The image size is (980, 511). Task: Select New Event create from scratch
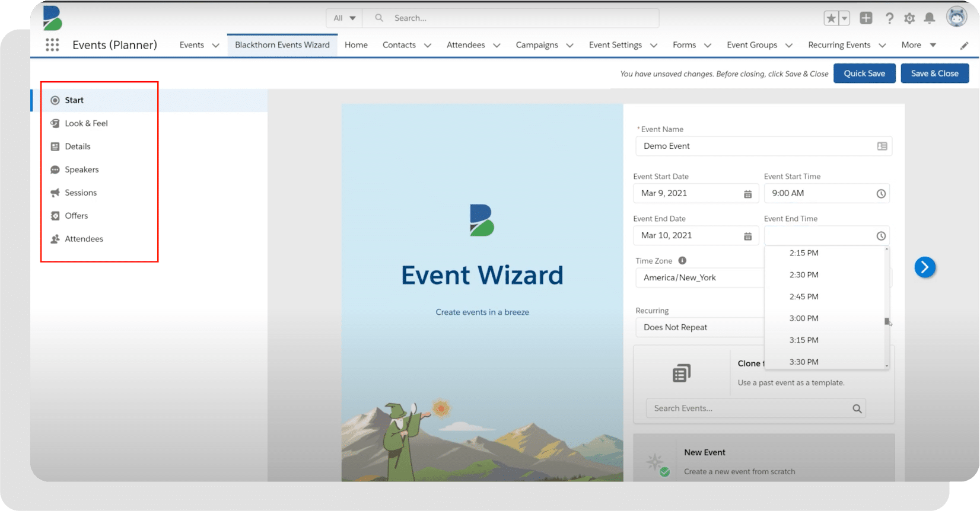pos(764,458)
